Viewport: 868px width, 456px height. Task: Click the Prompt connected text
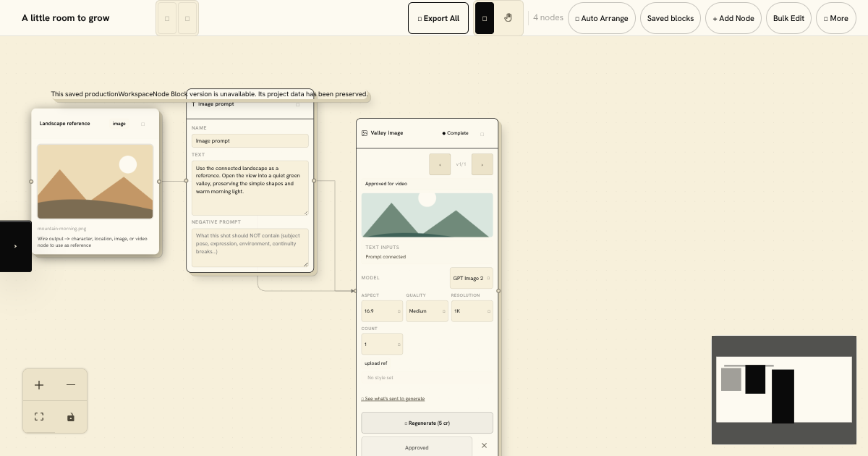pyautogui.click(x=386, y=257)
